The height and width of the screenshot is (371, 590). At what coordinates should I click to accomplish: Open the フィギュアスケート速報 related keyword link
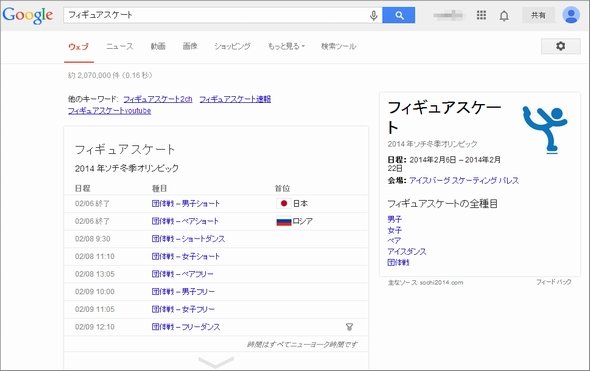click(235, 99)
